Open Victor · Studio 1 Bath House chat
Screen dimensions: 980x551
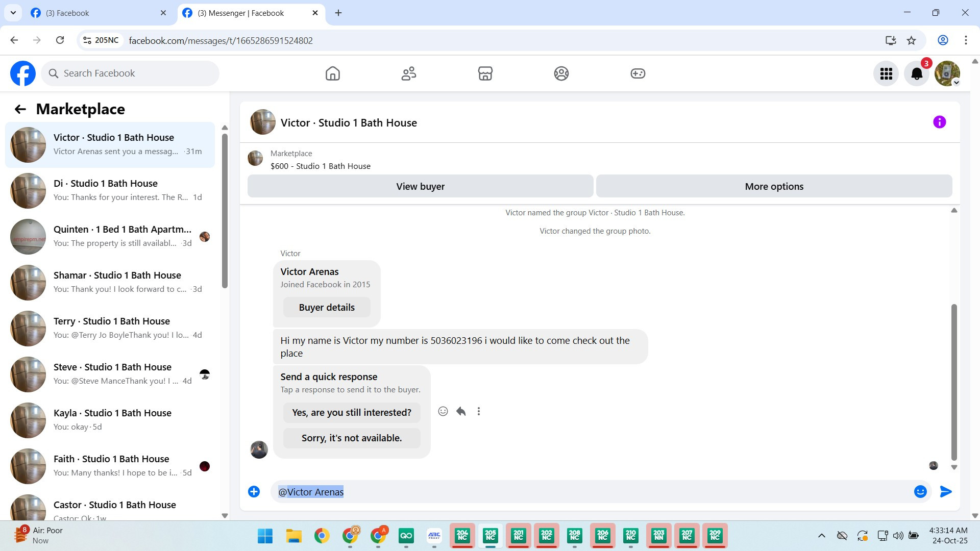coord(110,145)
